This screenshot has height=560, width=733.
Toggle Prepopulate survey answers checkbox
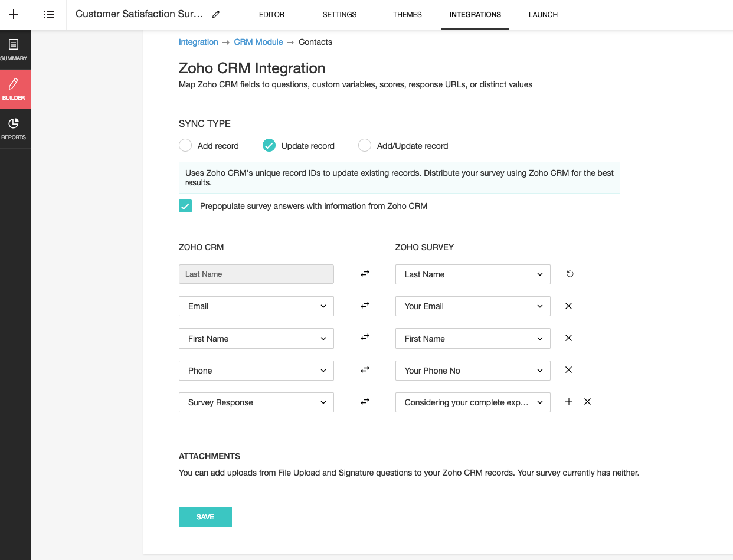tap(185, 206)
